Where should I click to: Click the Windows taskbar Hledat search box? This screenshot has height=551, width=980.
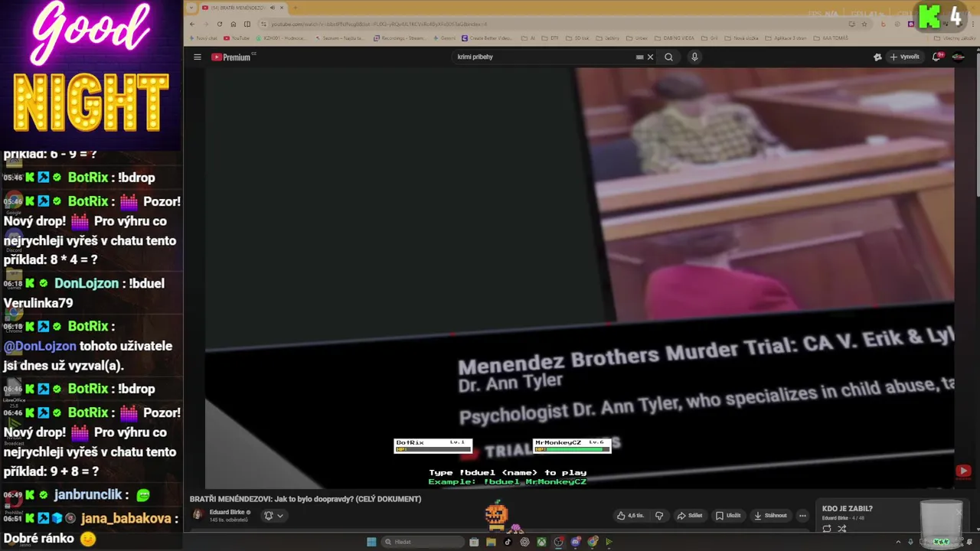click(423, 542)
